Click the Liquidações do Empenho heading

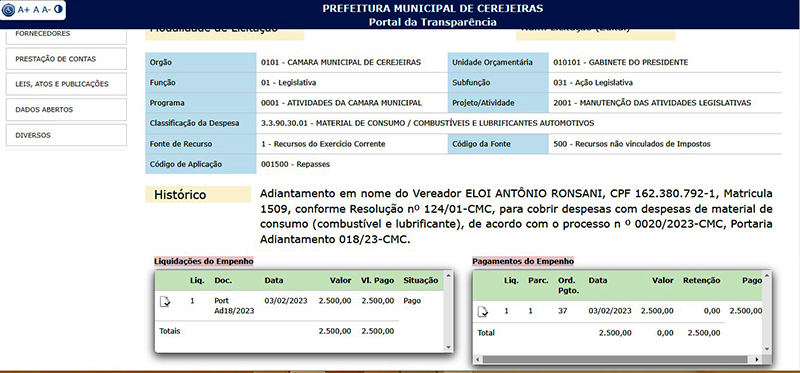(204, 261)
